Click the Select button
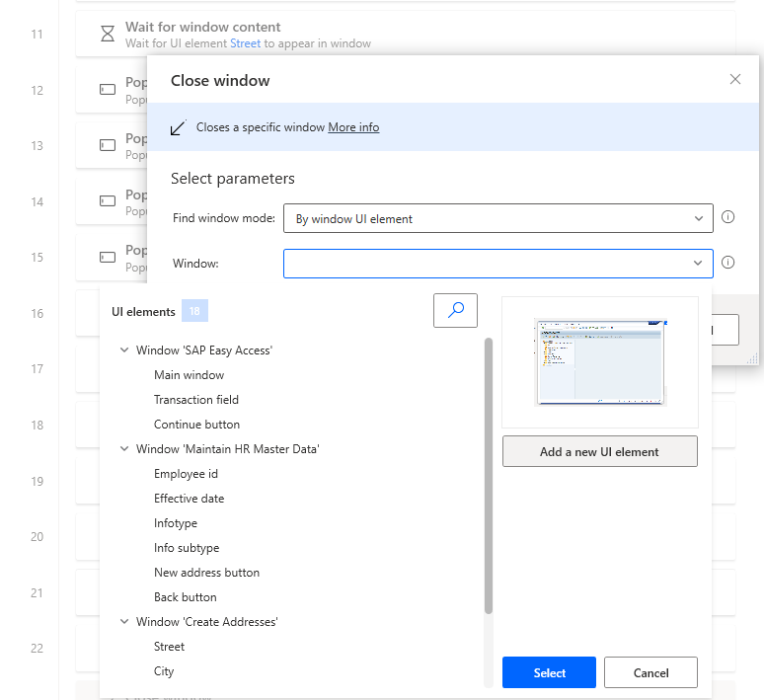 [x=549, y=672]
